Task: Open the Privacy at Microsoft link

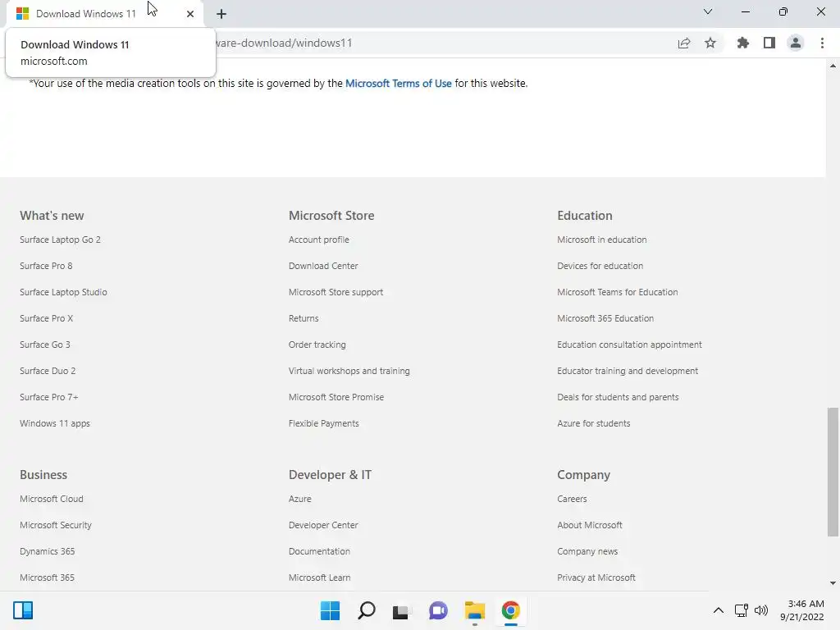Action: click(596, 577)
